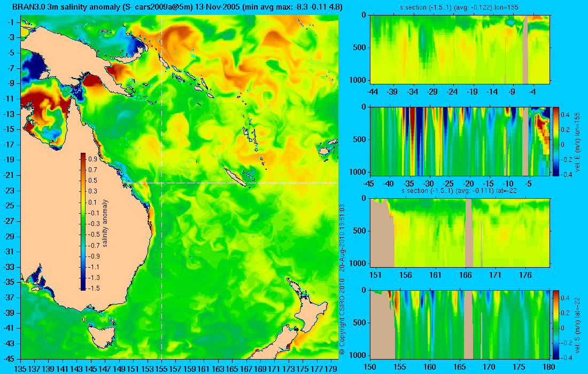Screen dimensions: 588x374
Task: Click the Copyright CSIRO 2010 vertical text
Action: 342,317
